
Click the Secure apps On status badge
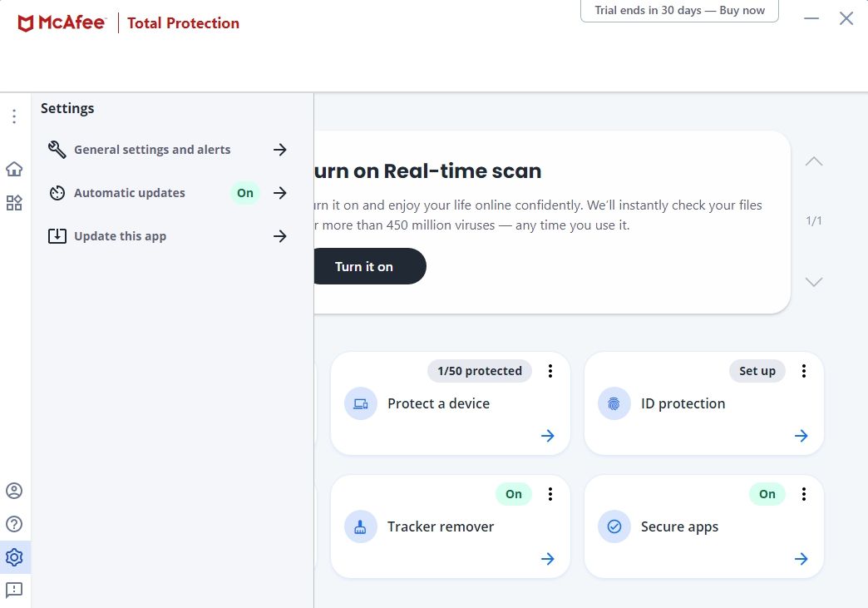click(x=767, y=494)
